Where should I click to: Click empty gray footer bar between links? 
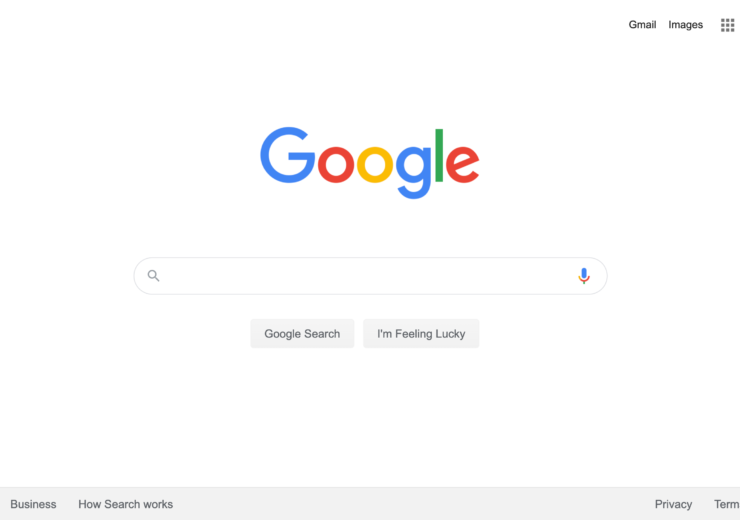click(411, 504)
